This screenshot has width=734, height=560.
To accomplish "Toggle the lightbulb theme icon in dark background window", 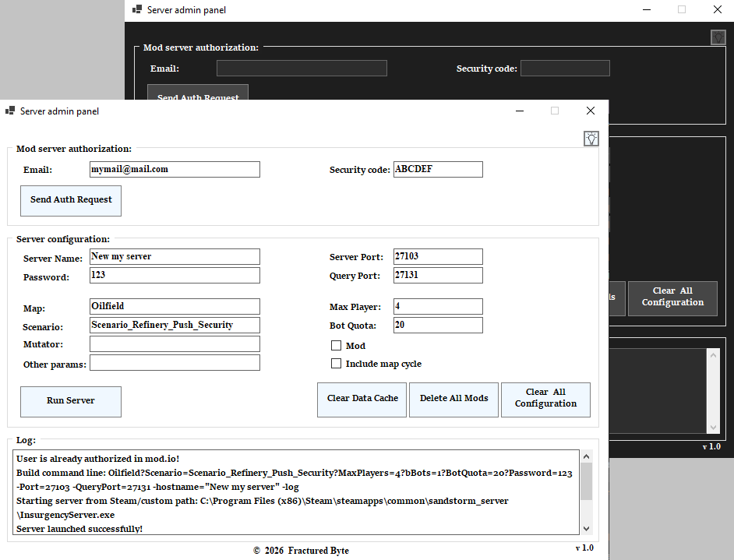I will point(718,37).
